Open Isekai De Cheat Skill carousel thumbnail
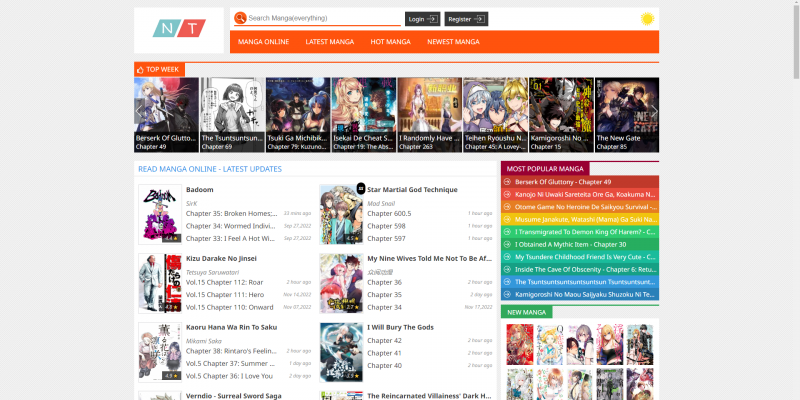Image resolution: width=800 pixels, height=400 pixels. point(364,115)
